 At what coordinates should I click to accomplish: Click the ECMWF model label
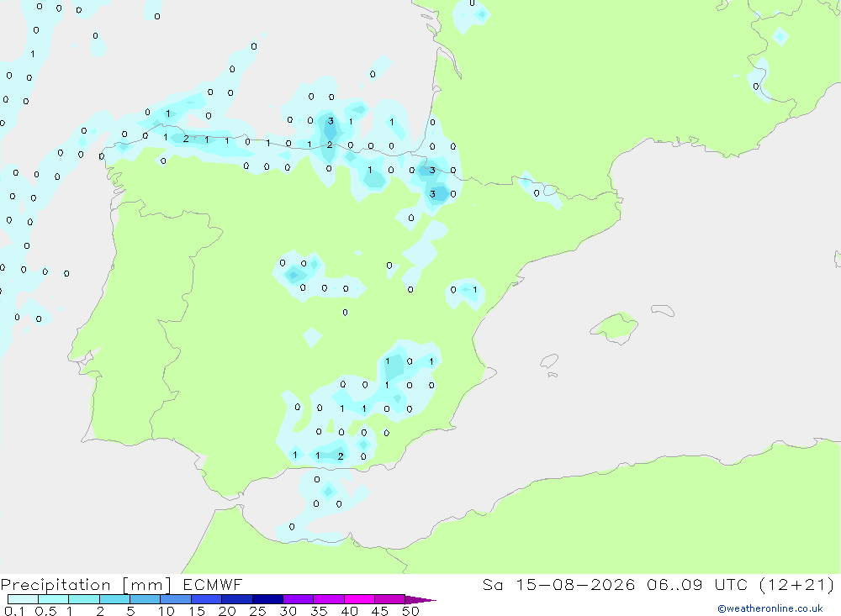tap(213, 584)
